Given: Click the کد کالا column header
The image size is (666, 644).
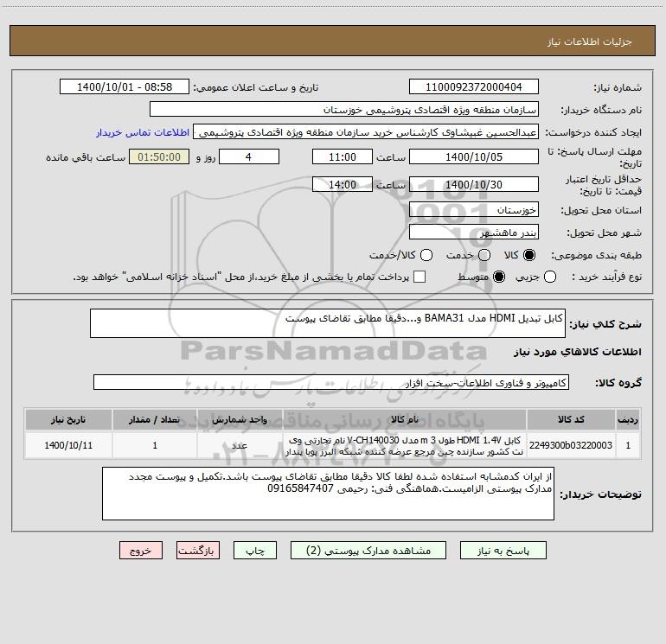Looking at the screenshot, I should 571,419.
